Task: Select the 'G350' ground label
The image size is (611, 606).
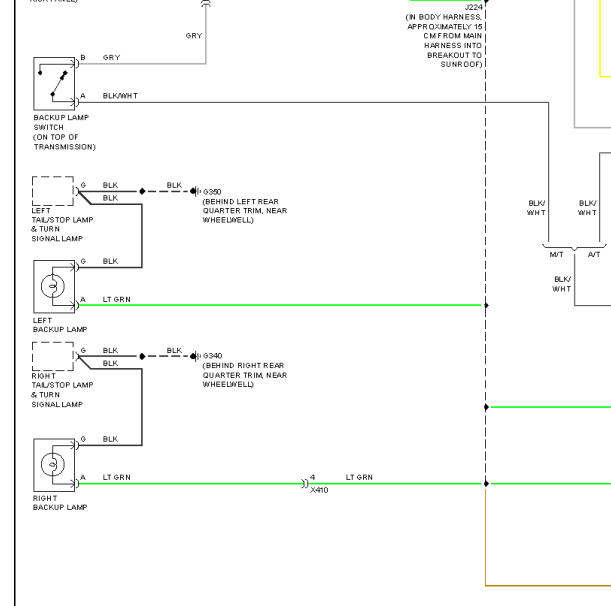Action: point(212,192)
